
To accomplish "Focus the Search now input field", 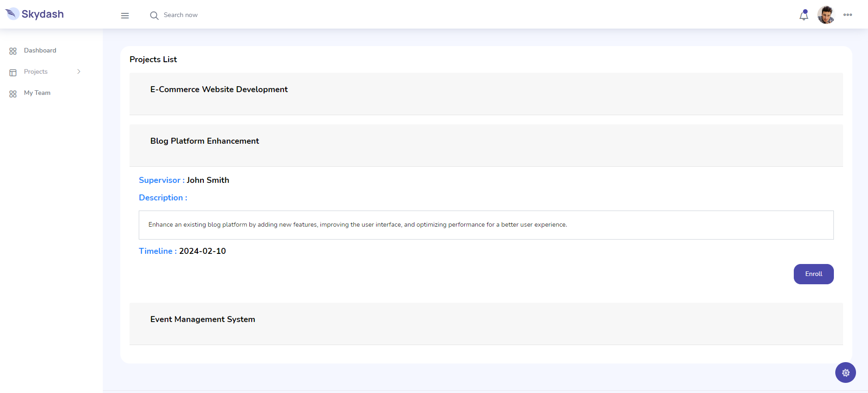I will click(194, 15).
